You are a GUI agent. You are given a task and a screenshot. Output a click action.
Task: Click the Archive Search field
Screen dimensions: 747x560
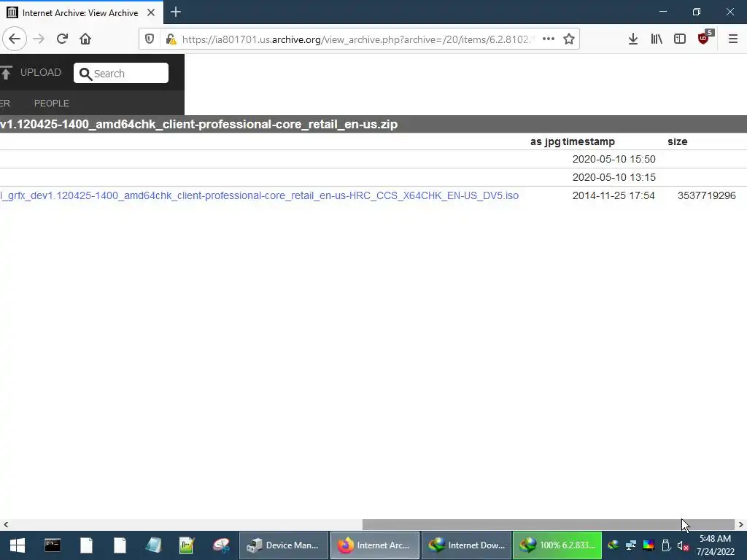click(121, 74)
